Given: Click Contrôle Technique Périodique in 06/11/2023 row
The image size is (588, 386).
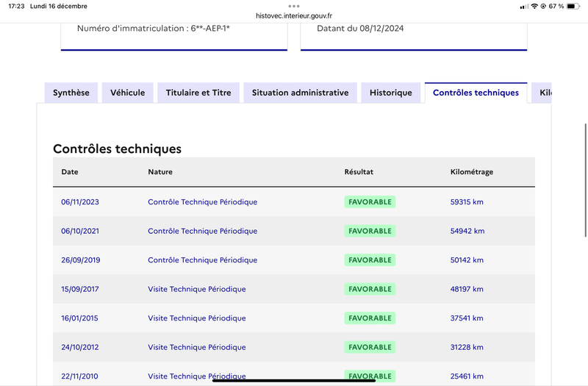Looking at the screenshot, I should (203, 201).
